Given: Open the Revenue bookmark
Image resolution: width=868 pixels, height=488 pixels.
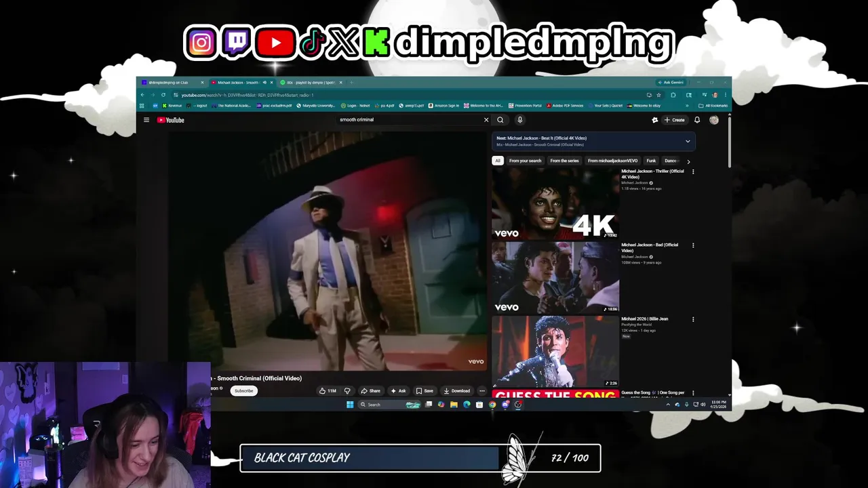Looking at the screenshot, I should tap(172, 106).
